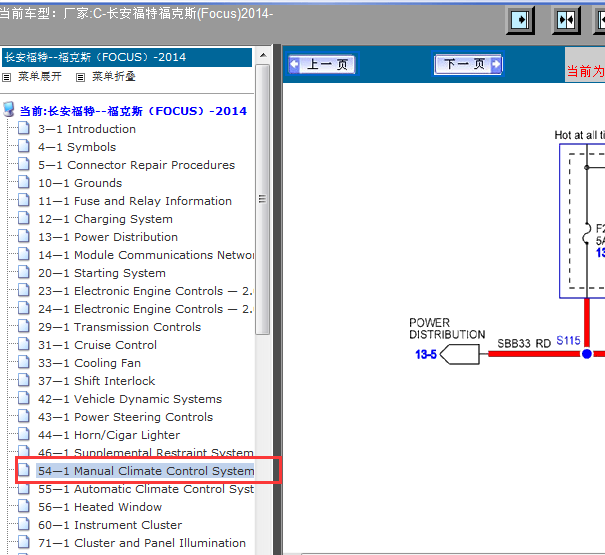Open 3—1 Introduction page
The image size is (605, 555).
pos(87,129)
